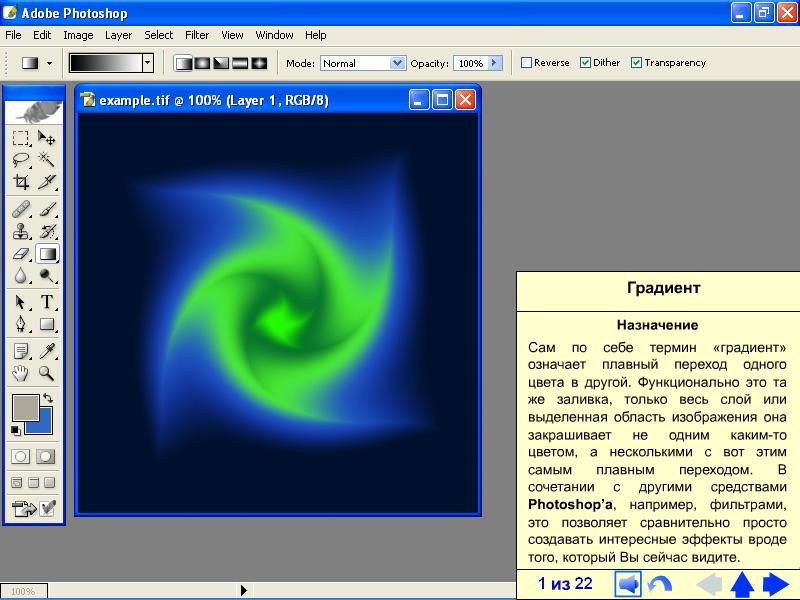
Task: Toggle tutorial sound speaker button
Action: click(x=628, y=584)
